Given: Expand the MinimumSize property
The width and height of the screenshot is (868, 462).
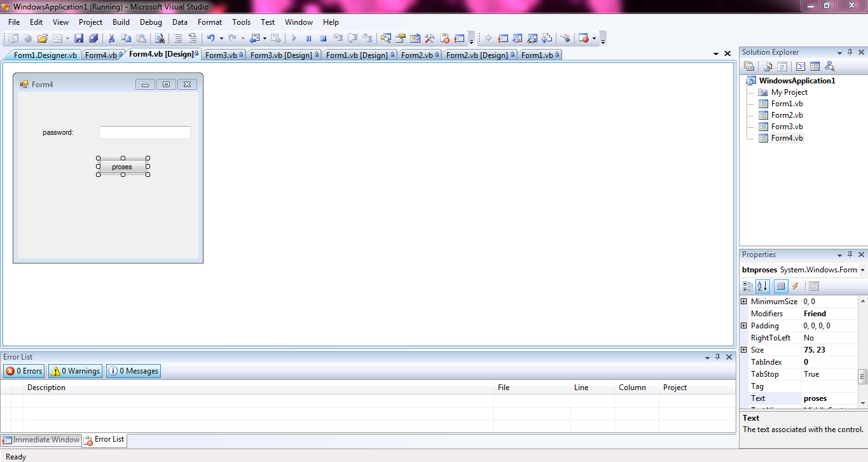Looking at the screenshot, I should point(744,301).
